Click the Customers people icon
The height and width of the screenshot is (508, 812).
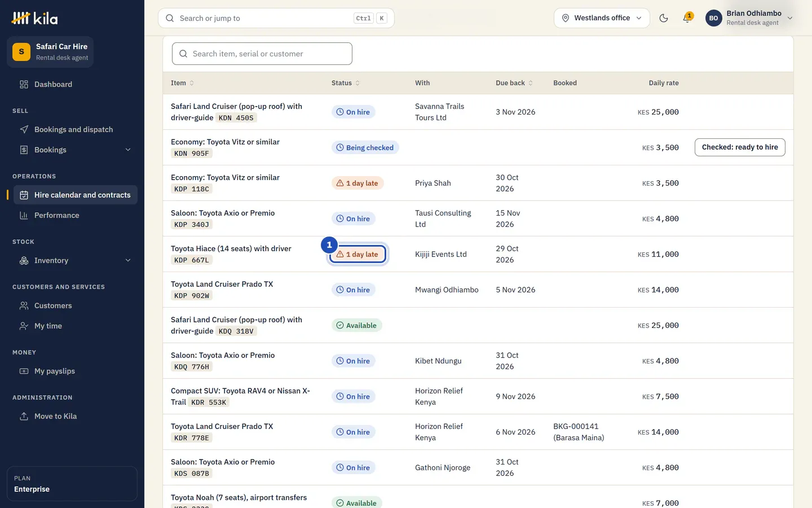pyautogui.click(x=24, y=306)
